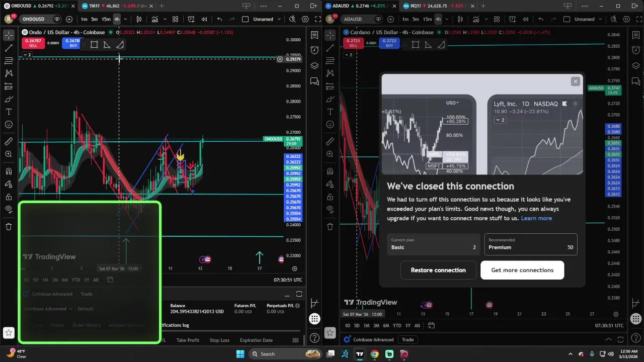Open the object tree layers in ONDOUSD window
This screenshot has height=362, width=644.
point(314,66)
